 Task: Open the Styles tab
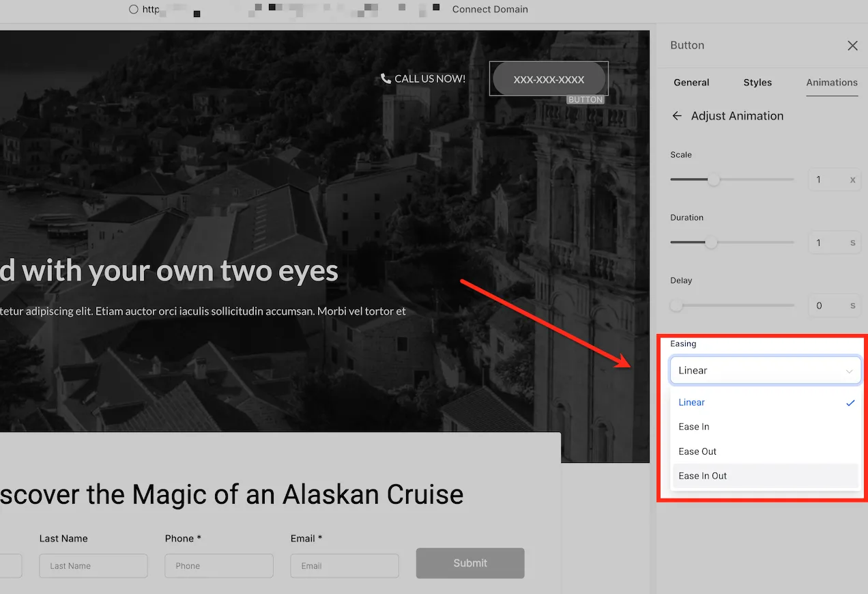(757, 83)
